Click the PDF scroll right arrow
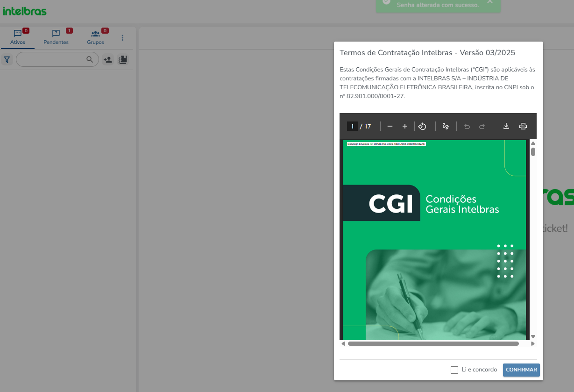Image resolution: width=574 pixels, height=392 pixels. coord(533,343)
